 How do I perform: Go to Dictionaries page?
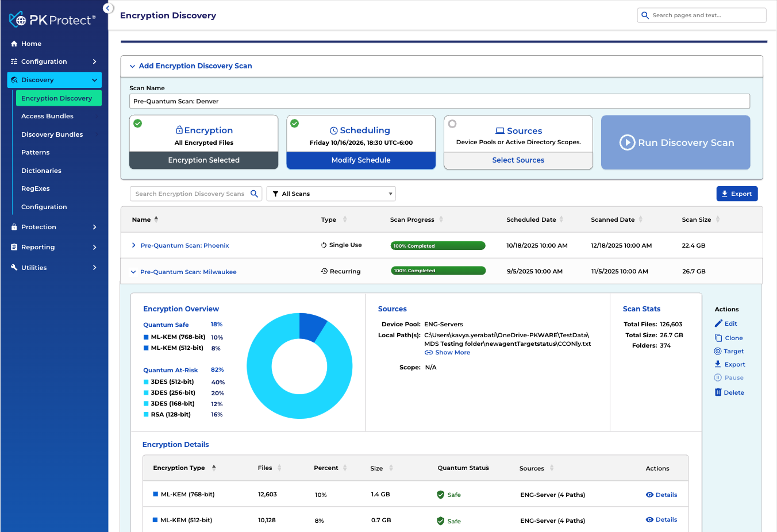[41, 171]
